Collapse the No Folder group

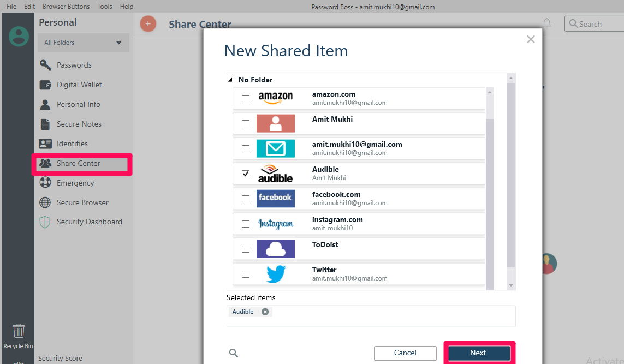[230, 80]
